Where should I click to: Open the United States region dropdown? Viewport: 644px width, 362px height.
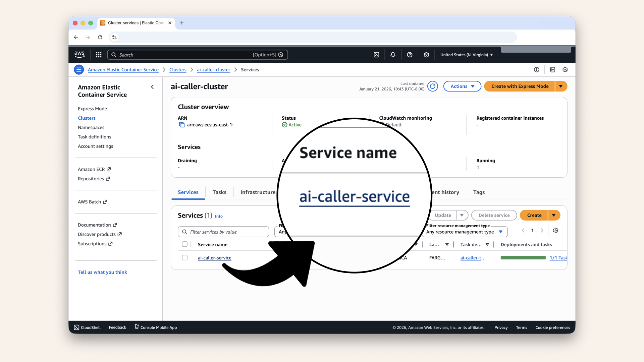[x=466, y=55]
